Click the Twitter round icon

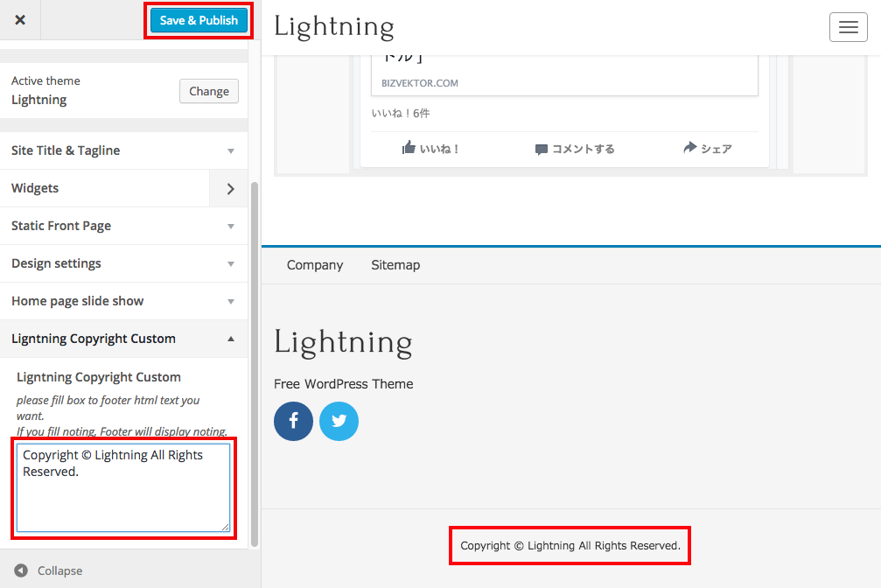[339, 421]
